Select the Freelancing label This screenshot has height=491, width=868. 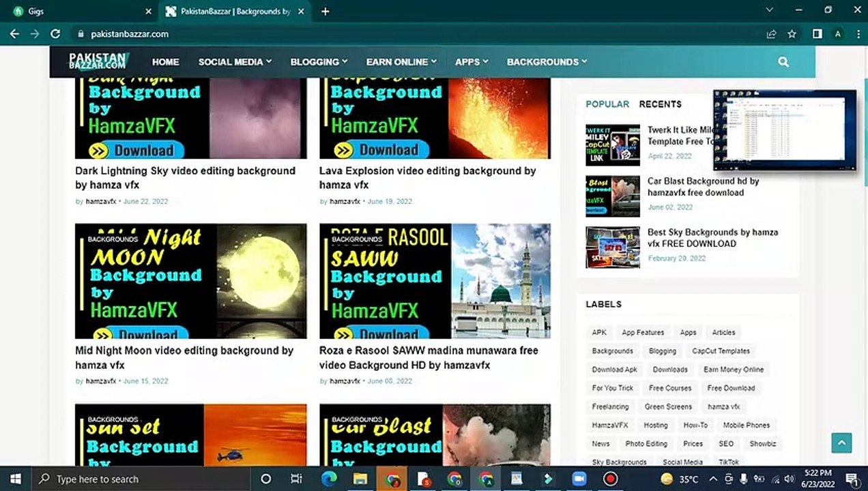(x=610, y=406)
